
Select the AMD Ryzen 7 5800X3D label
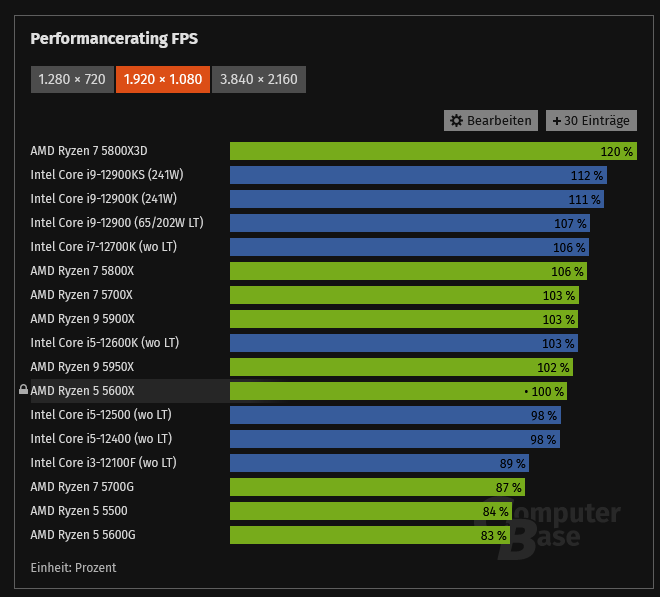tap(89, 151)
